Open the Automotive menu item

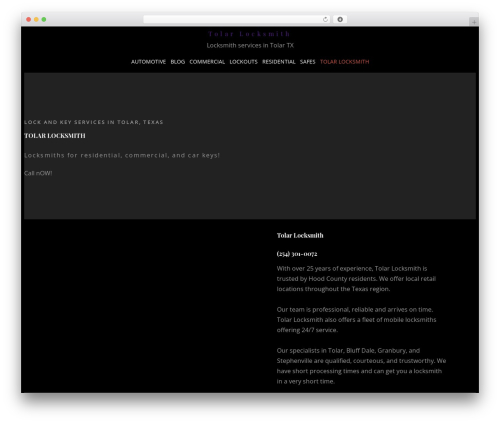coord(148,62)
